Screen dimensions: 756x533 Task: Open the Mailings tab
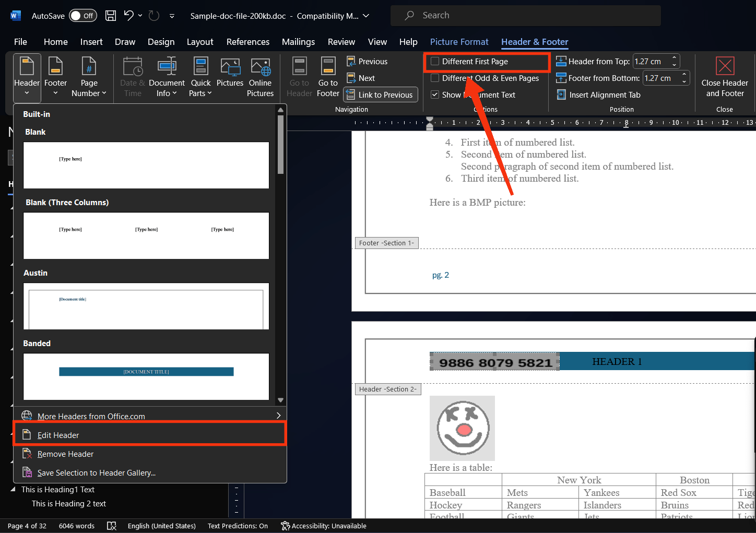point(298,42)
